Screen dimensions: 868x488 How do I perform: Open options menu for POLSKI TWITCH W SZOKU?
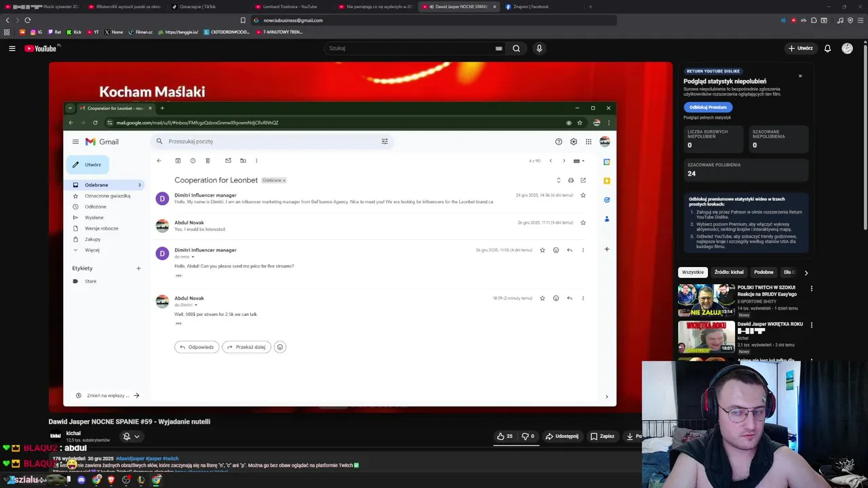point(811,288)
